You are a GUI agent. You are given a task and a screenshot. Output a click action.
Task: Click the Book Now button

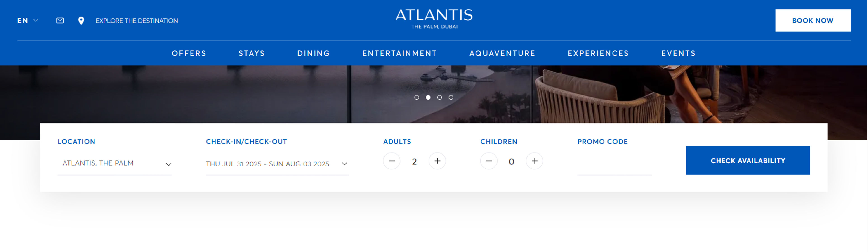(812, 21)
